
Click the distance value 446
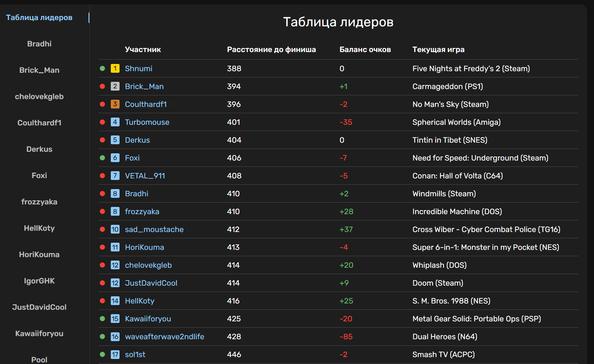234,354
